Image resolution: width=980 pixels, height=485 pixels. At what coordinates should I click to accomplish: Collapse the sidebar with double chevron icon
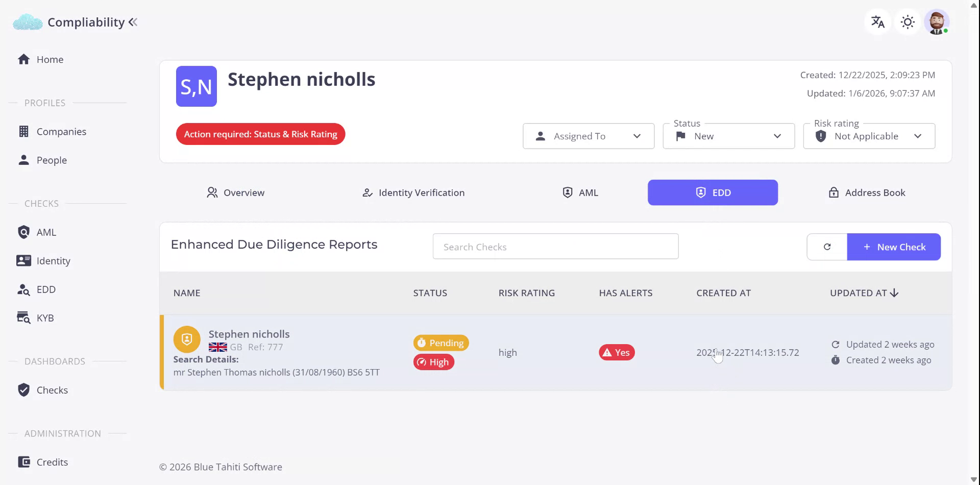pyautogui.click(x=133, y=22)
